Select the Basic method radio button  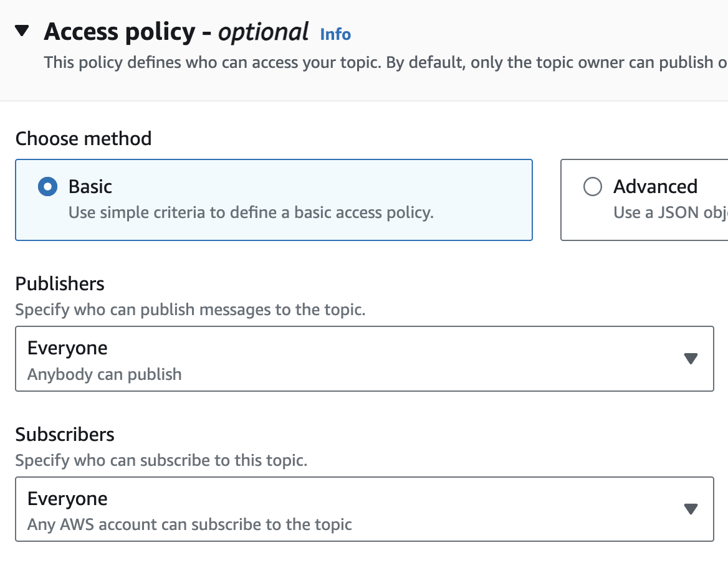click(x=47, y=187)
